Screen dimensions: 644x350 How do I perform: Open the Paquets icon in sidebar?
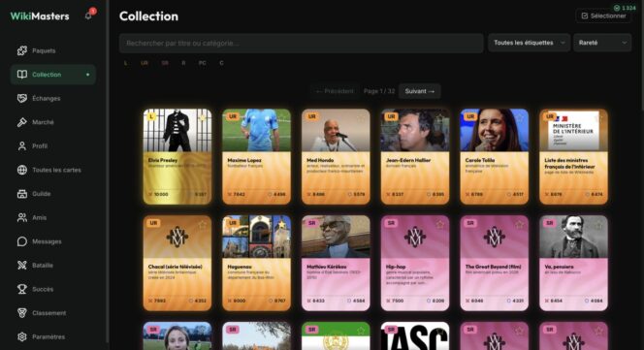22,50
